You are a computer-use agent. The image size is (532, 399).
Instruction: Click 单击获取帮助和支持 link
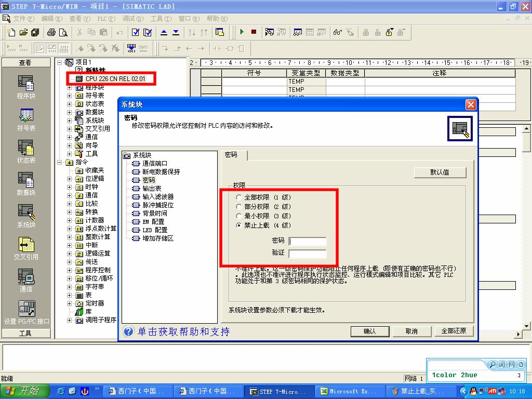click(183, 331)
